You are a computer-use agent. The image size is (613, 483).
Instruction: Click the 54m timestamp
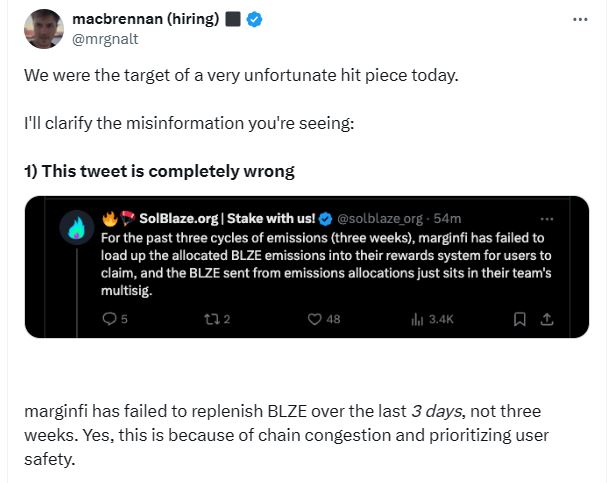click(x=447, y=219)
